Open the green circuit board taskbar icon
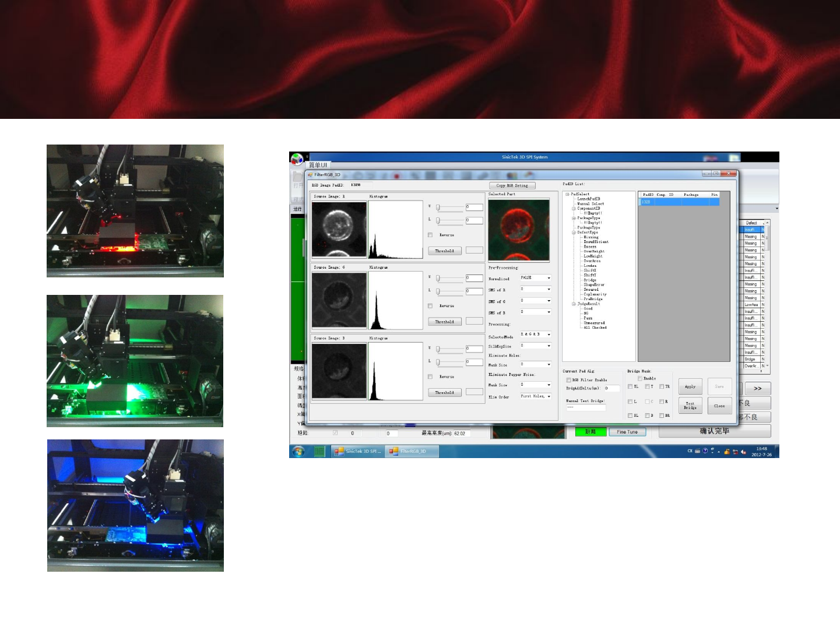The width and height of the screenshot is (840, 630). [319, 451]
